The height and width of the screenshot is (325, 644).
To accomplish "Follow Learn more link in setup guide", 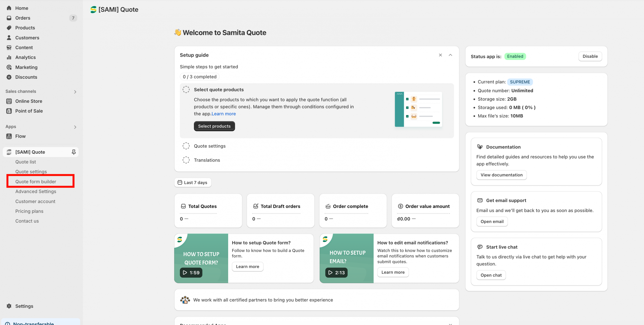I will pos(224,114).
